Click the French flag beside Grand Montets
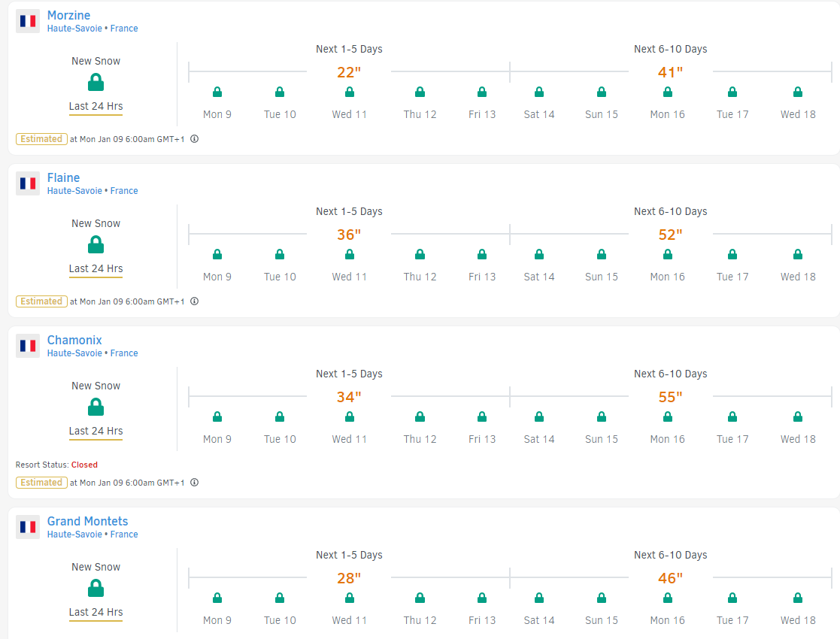The height and width of the screenshot is (639, 840). click(28, 527)
